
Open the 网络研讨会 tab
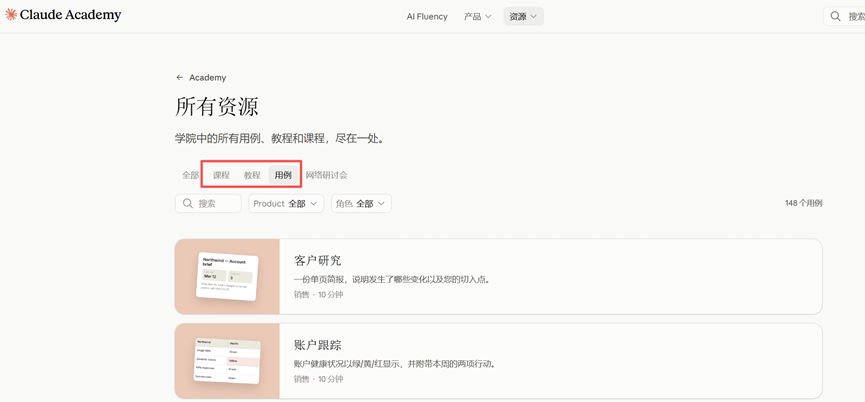(327, 175)
